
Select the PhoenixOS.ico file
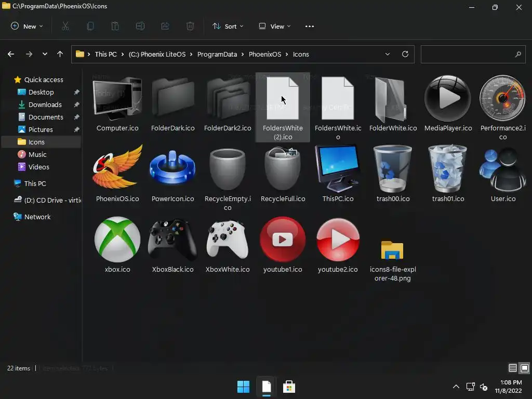point(117,174)
